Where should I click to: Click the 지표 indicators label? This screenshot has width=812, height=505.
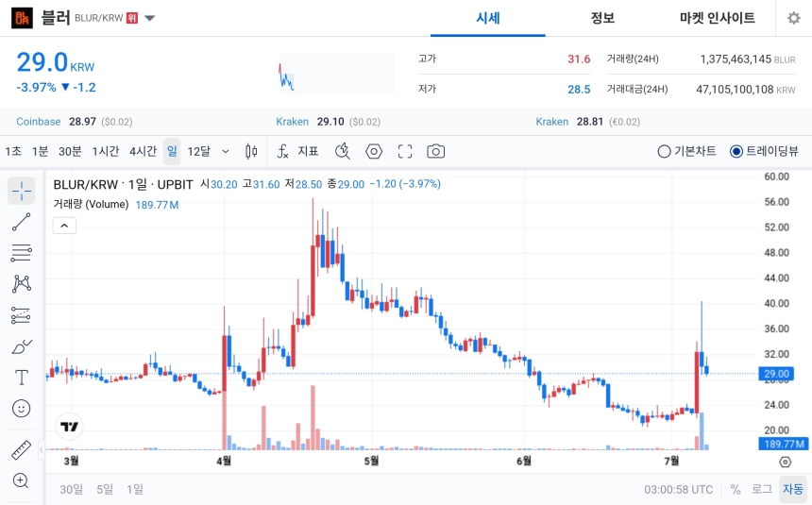308,151
